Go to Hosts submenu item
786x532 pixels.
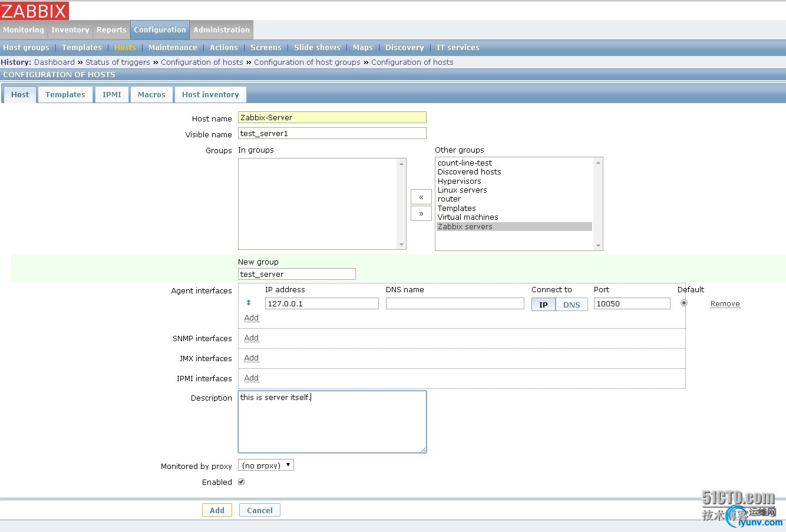(125, 48)
